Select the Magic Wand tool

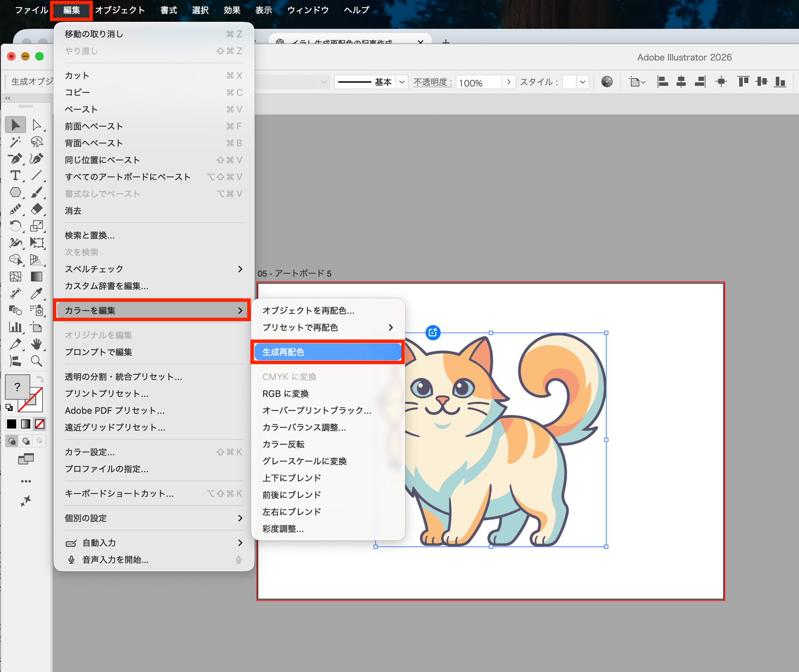click(15, 142)
